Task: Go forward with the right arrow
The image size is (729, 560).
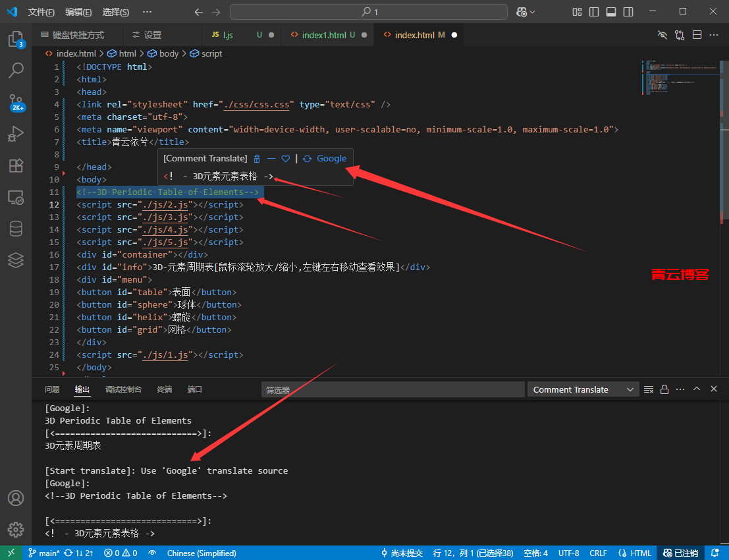Action: [216, 12]
